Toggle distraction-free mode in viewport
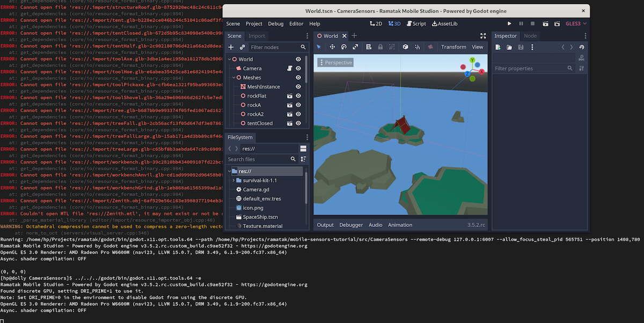Image resolution: width=644 pixels, height=323 pixels. pyautogui.click(x=483, y=36)
